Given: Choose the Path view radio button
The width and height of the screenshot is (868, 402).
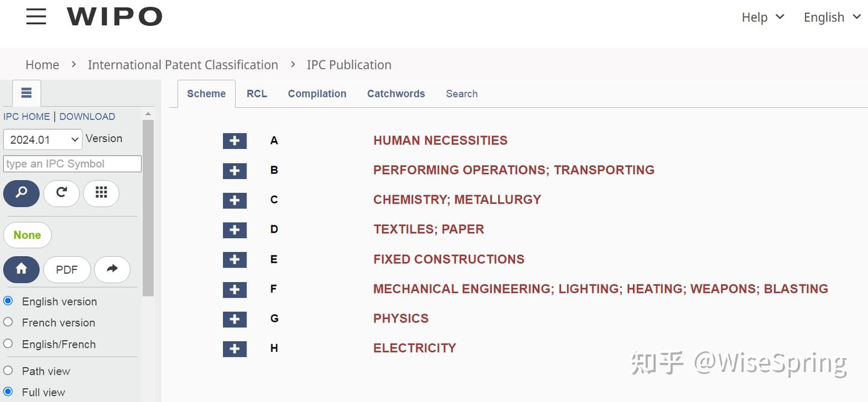Looking at the screenshot, I should coord(8,370).
